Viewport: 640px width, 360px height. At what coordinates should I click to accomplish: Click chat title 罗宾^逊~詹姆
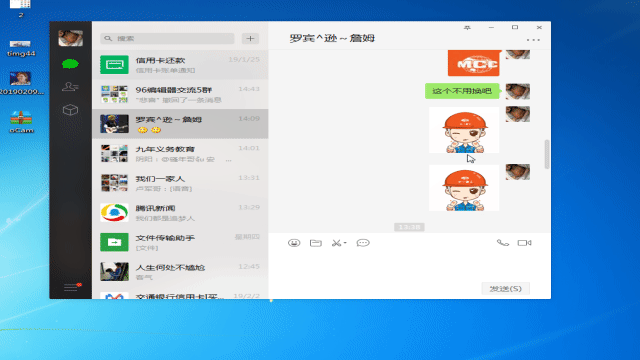(x=332, y=38)
